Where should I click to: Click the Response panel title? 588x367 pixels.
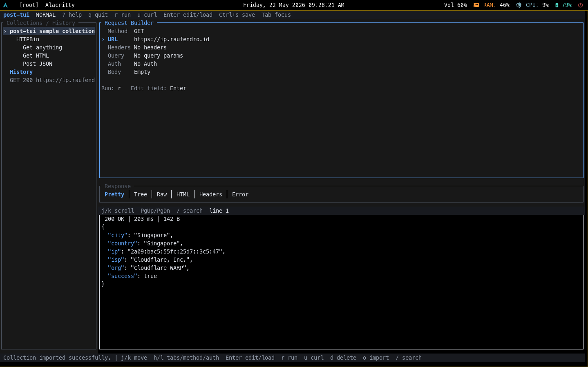coord(118,187)
